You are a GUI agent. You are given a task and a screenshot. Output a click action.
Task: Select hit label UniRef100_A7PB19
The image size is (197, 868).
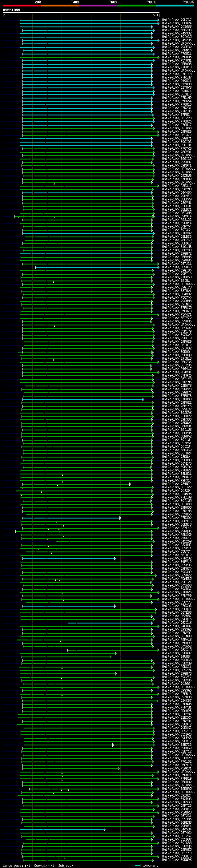177,779
